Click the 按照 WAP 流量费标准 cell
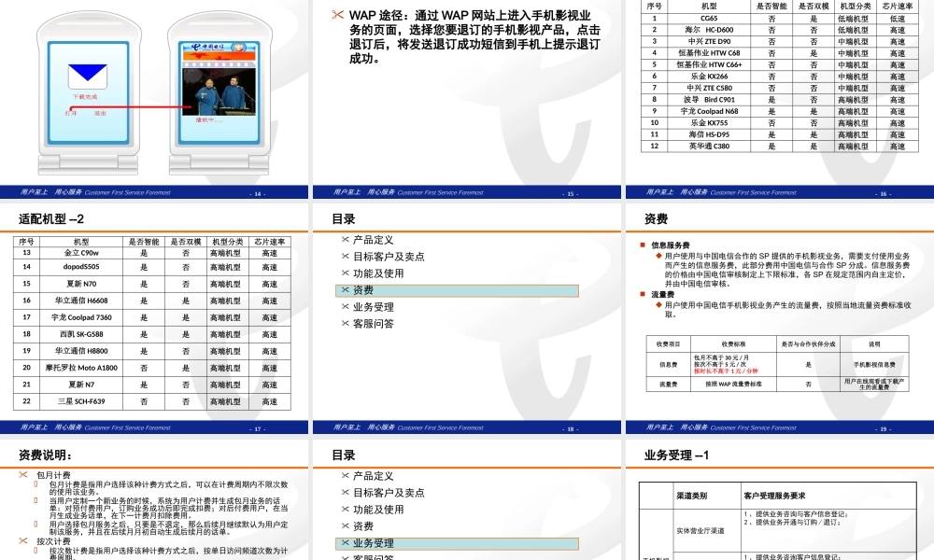The height and width of the screenshot is (560, 934). point(733,384)
